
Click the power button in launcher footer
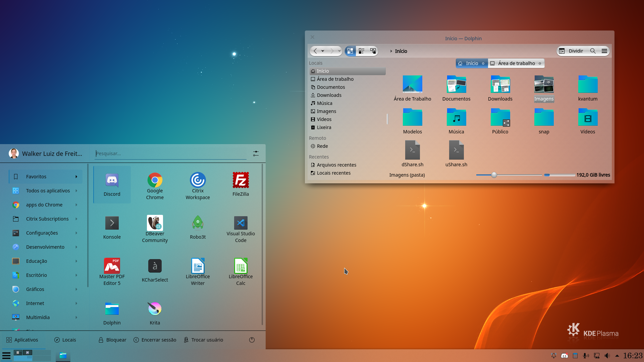(x=252, y=340)
